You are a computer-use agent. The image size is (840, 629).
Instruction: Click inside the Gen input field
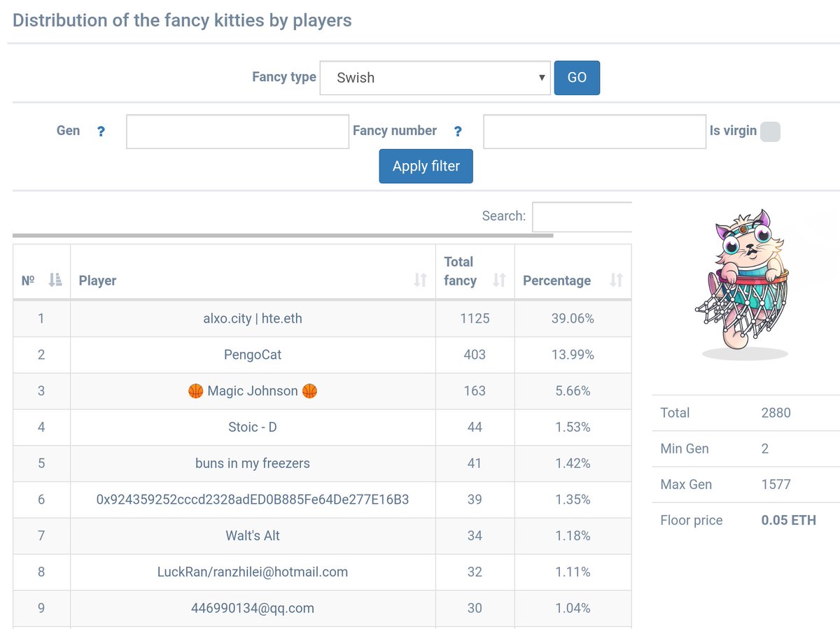237,131
